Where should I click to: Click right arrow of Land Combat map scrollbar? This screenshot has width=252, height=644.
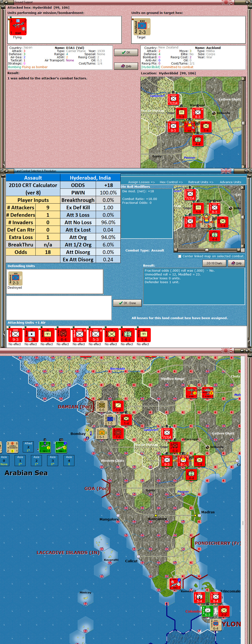click(x=239, y=250)
